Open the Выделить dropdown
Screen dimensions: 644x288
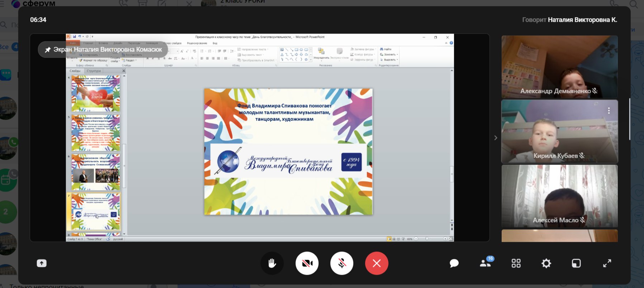point(389,60)
